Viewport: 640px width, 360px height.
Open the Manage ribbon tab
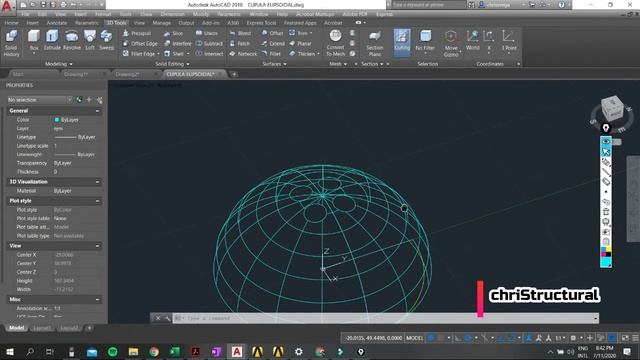(162, 23)
